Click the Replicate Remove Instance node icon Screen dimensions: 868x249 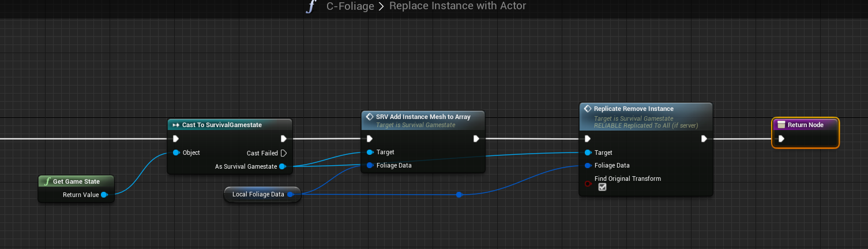click(x=588, y=109)
